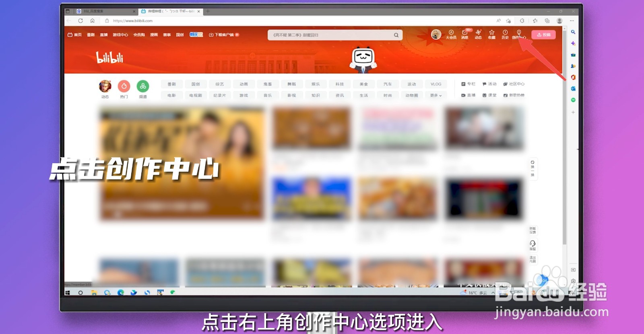644x334 pixels.
Task: Click the bilibili logo on banner
Action: (x=109, y=58)
